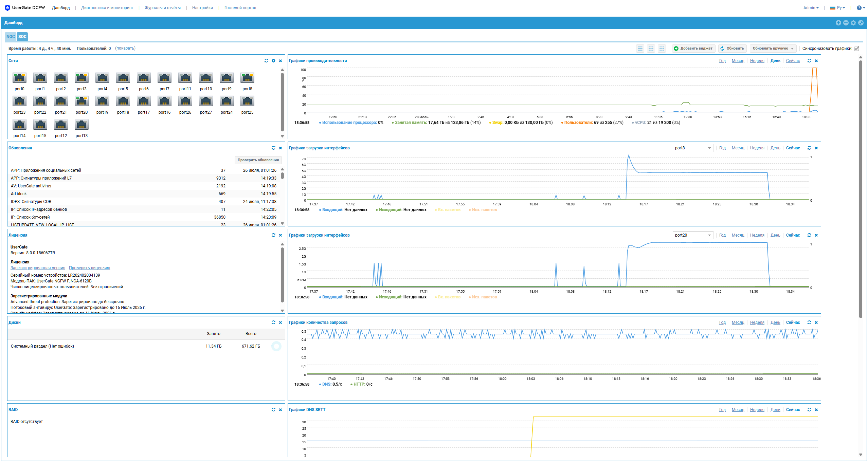Screen dimensions: 868x462
Task: Open the port8 interface dropdown
Action: 693,148
